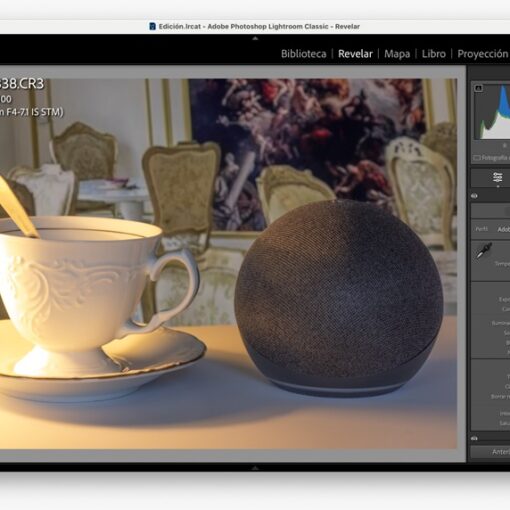This screenshot has height=510, width=510.
Task: Click the Lightroom catalog document icon in title bar
Action: pyautogui.click(x=152, y=26)
